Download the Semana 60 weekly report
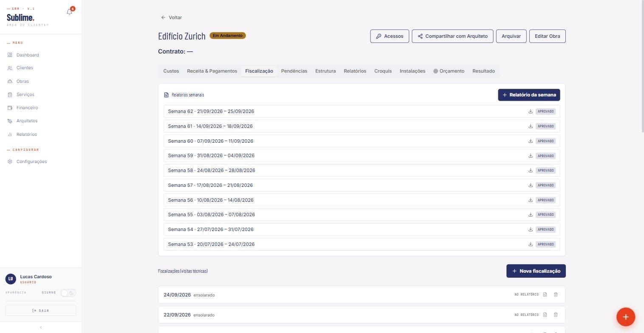Viewport: 644px width, 333px height. [531, 141]
